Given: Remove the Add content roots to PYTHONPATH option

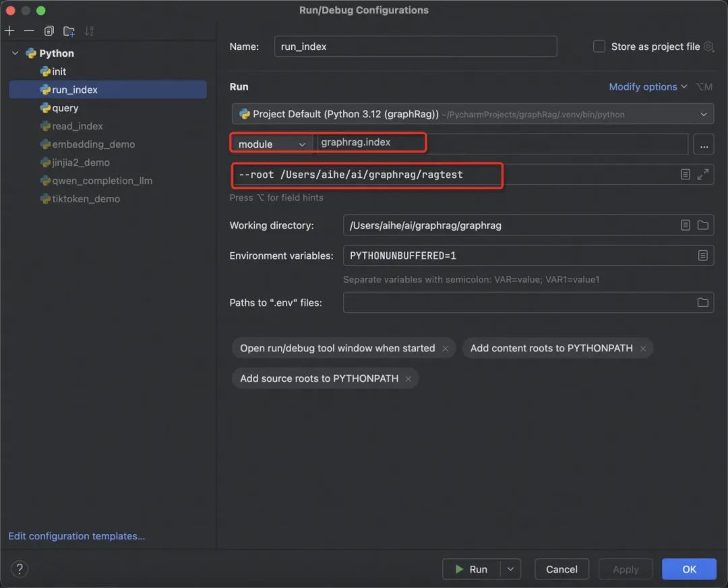Looking at the screenshot, I should point(643,349).
